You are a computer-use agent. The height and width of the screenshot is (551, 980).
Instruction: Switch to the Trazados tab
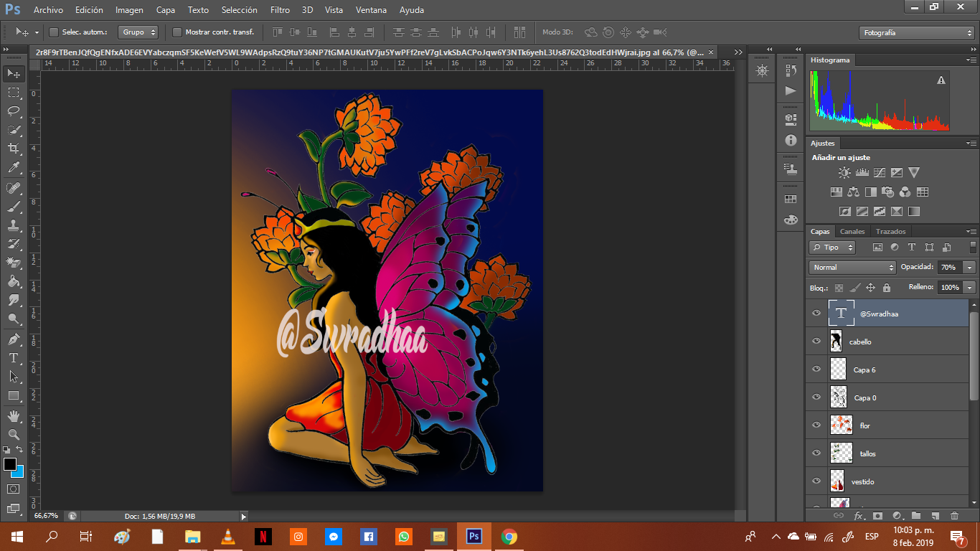click(891, 232)
